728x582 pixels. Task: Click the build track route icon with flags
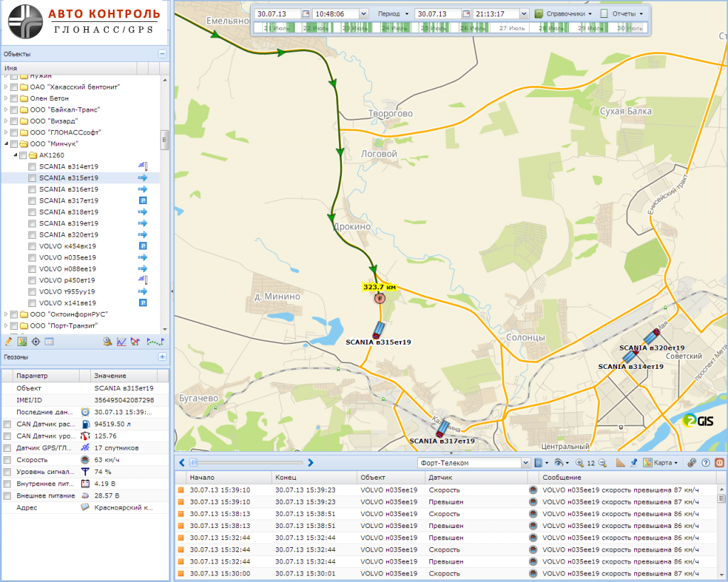coord(155,342)
